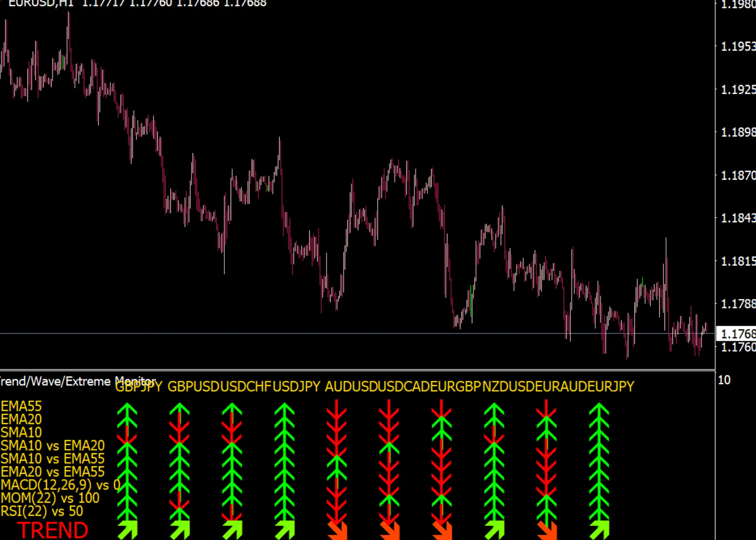
Task: Select the AUDUSD column header
Action: tap(351, 386)
